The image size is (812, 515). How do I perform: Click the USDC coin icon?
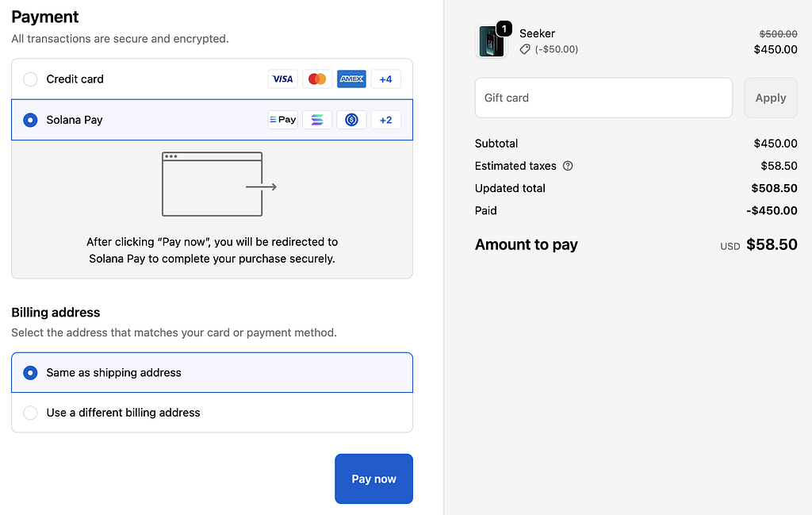tap(351, 120)
